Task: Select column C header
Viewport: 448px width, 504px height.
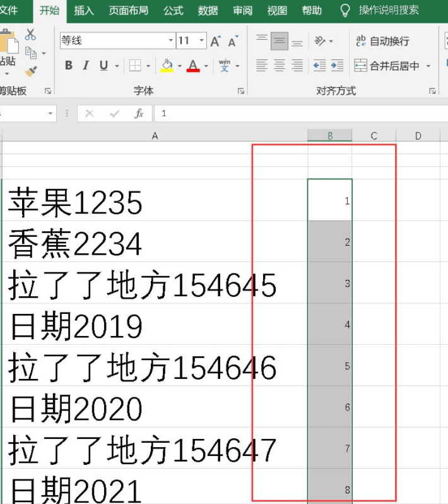Action: [x=374, y=136]
